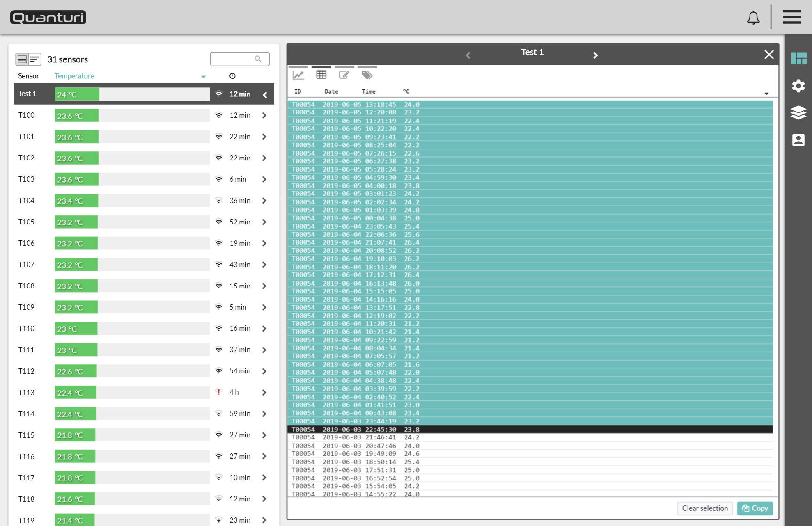The image size is (812, 526).
Task: Select the T107 sensor name
Action: (x=26, y=265)
